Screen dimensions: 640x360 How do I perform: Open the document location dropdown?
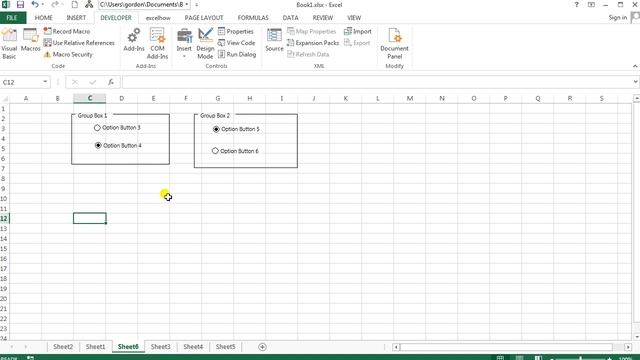coord(187,4)
